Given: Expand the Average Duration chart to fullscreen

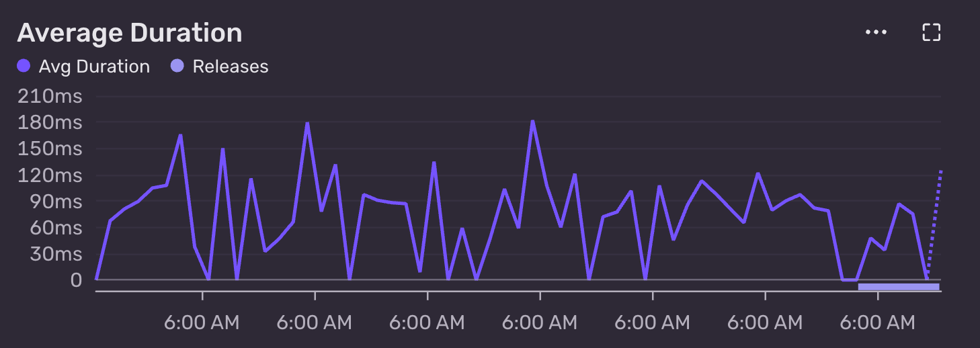Looking at the screenshot, I should click(x=931, y=32).
